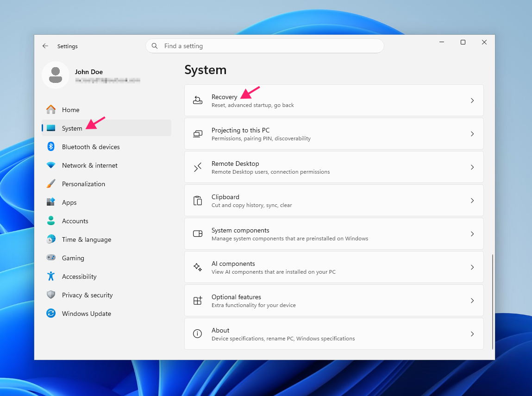This screenshot has width=532, height=396.
Task: Click the System page scrollbar
Action: pos(492,302)
